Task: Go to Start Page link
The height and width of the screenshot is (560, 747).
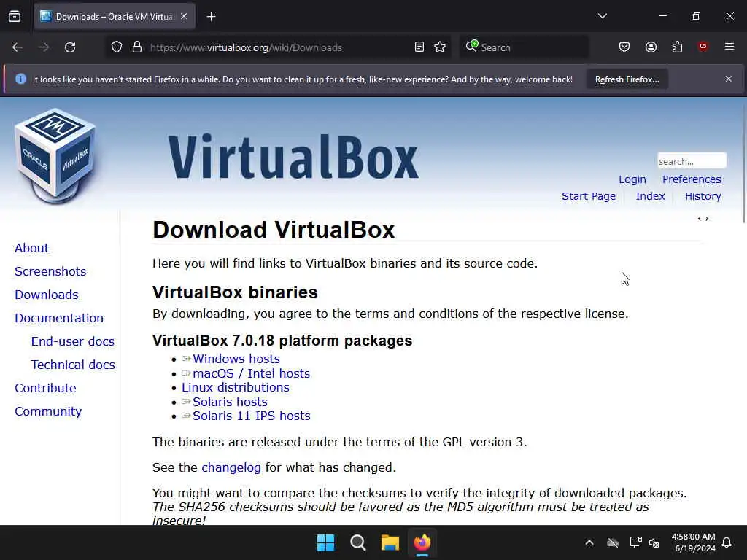Action: click(589, 196)
